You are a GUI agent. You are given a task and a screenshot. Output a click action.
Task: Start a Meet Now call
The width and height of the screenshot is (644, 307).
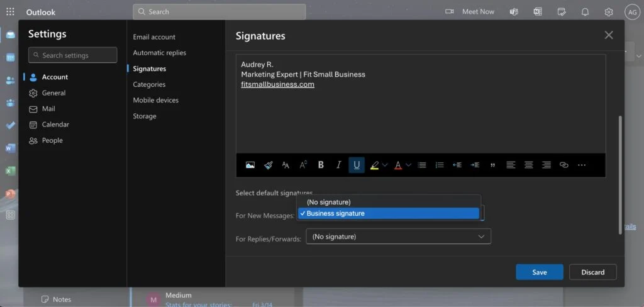point(470,11)
